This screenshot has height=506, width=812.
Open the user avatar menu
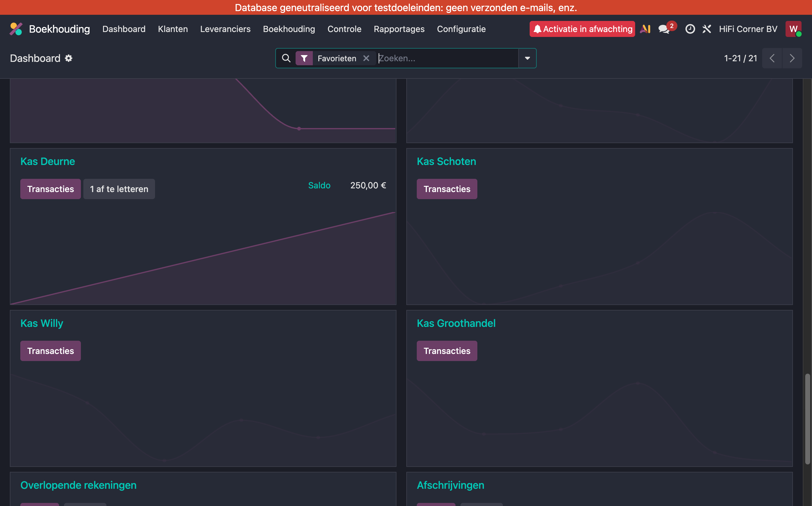coord(793,29)
